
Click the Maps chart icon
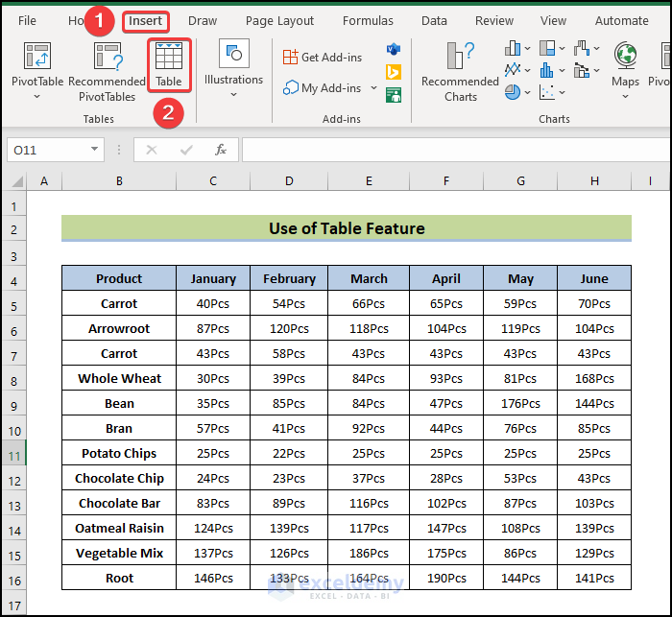click(x=625, y=65)
